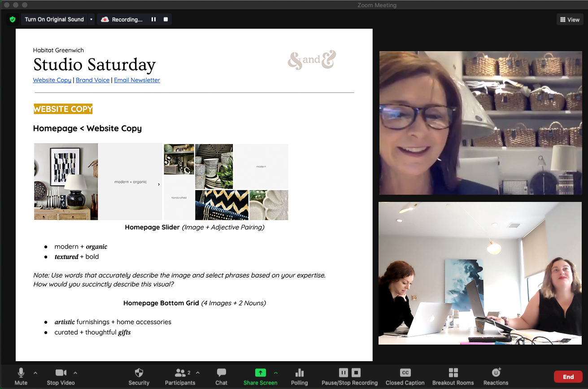This screenshot has width=588, height=389.
Task: Click the Homepage < Website Copy heading
Action: tap(87, 128)
